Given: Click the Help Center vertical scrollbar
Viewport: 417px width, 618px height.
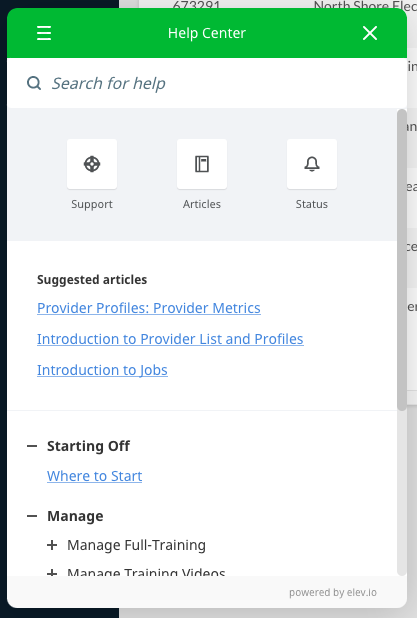Looking at the screenshot, I should tap(402, 260).
